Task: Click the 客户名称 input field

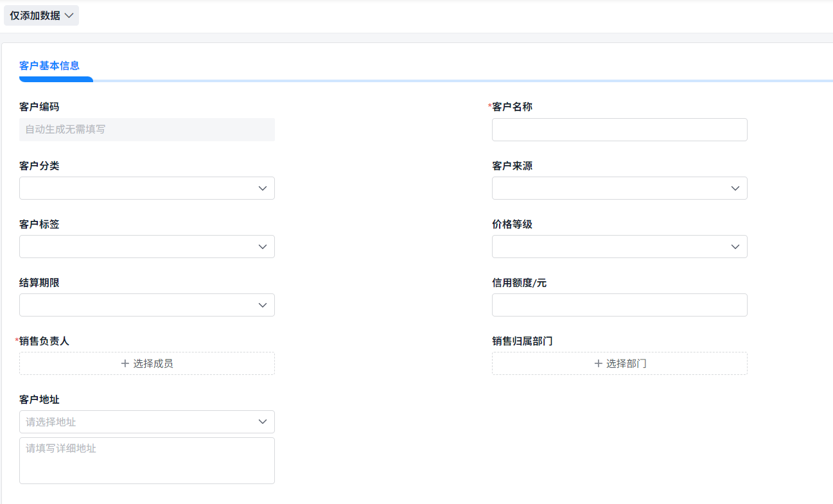Action: click(619, 129)
